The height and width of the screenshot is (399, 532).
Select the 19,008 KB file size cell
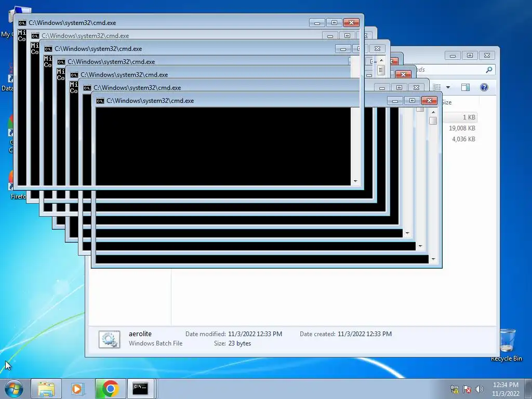coord(462,128)
